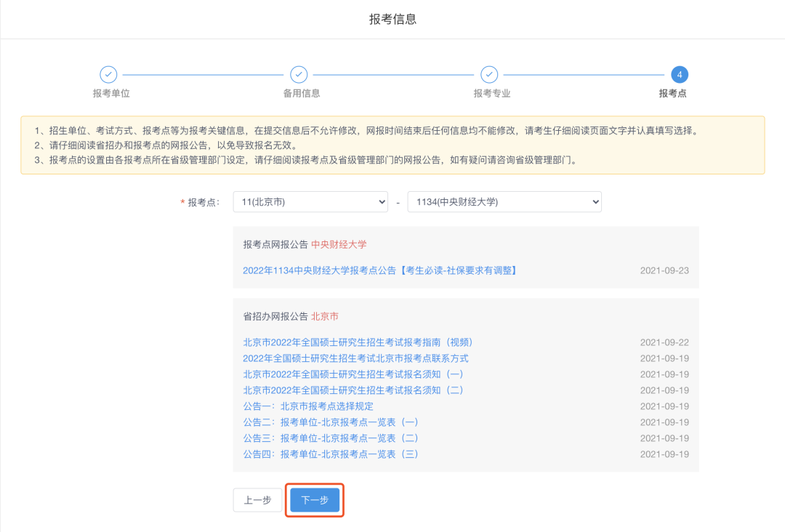
Task: Open the 11(北京市) province dropdown
Action: (x=310, y=202)
